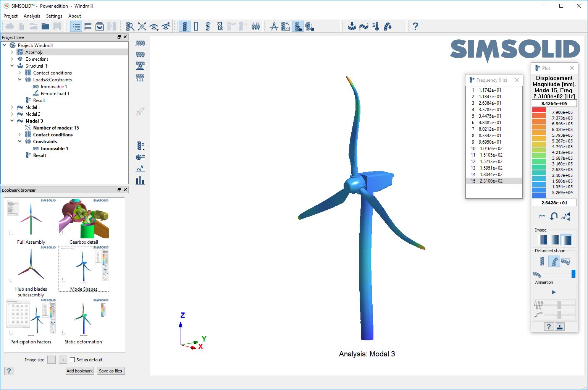Select the medium banded image style option
Screen dimensions: 588x390
[x=554, y=240]
